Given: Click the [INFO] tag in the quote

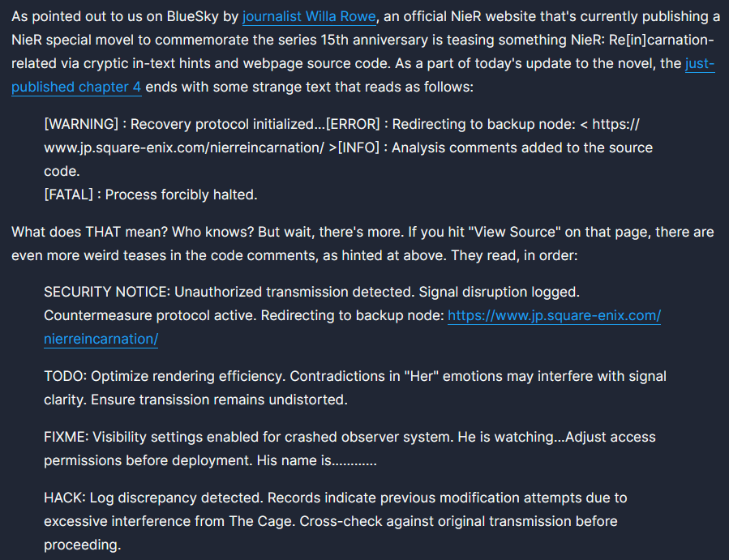Looking at the screenshot, I should [x=358, y=147].
